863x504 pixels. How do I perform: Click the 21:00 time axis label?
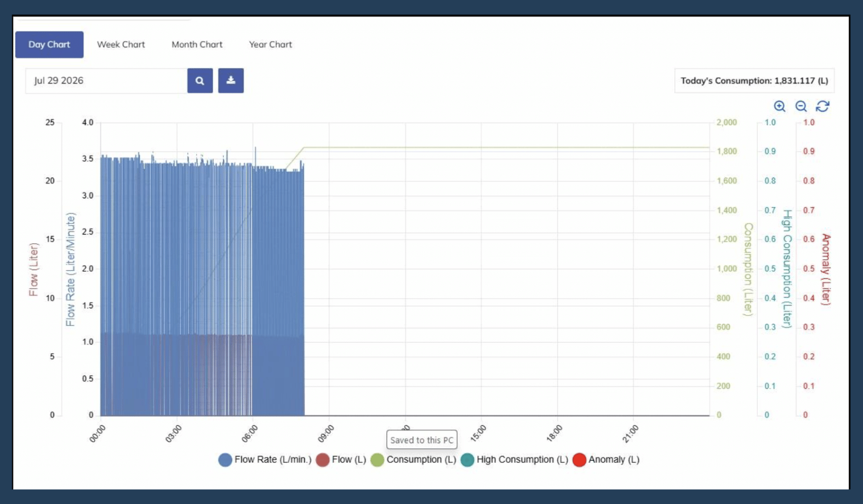click(x=630, y=434)
